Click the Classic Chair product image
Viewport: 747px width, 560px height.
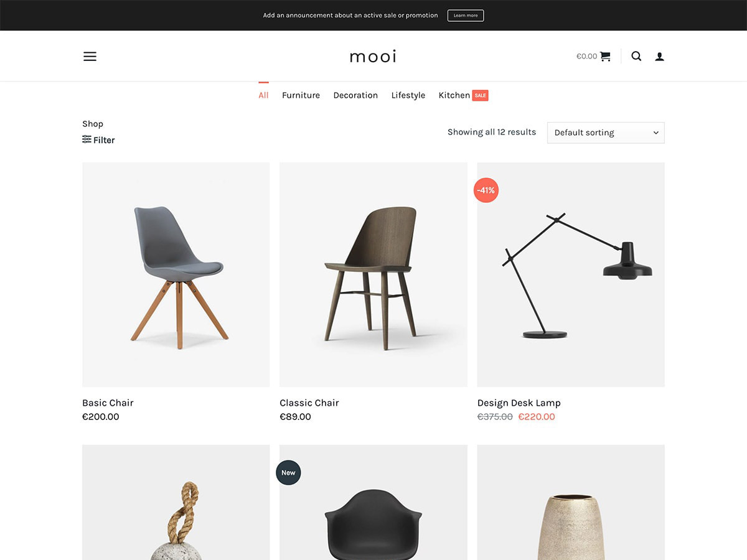374,274
